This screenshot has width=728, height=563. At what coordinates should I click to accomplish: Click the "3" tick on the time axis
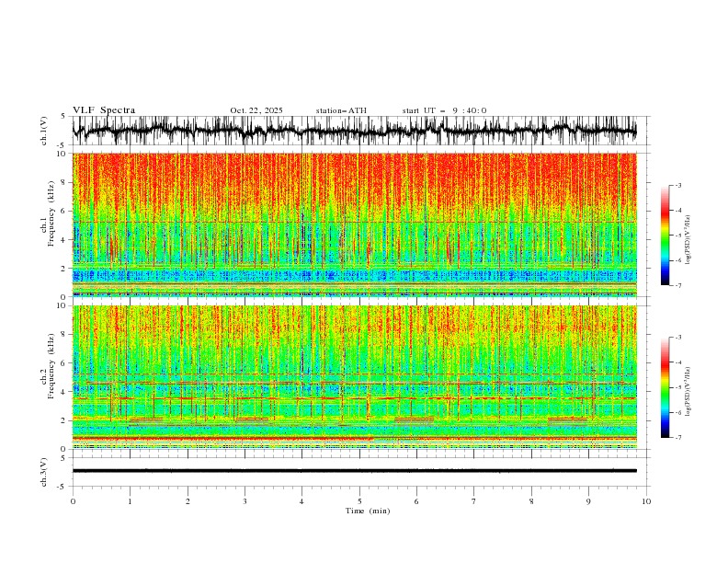click(245, 501)
